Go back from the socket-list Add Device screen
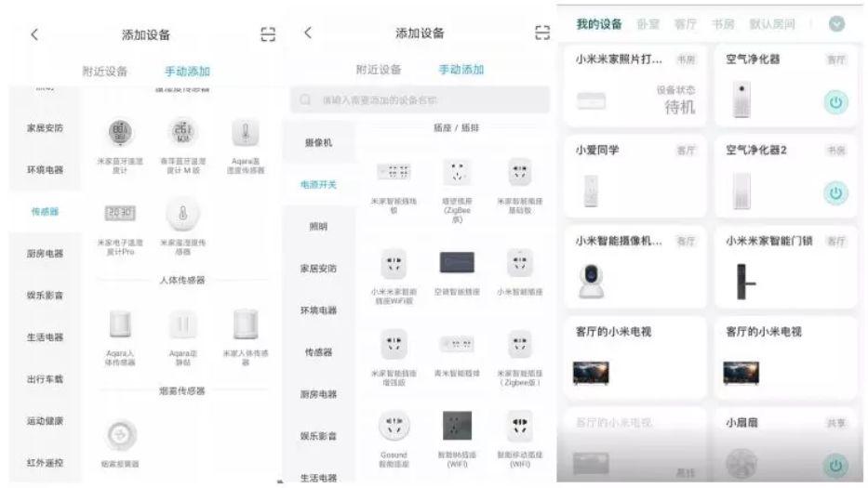The image size is (868, 488). coord(308,33)
